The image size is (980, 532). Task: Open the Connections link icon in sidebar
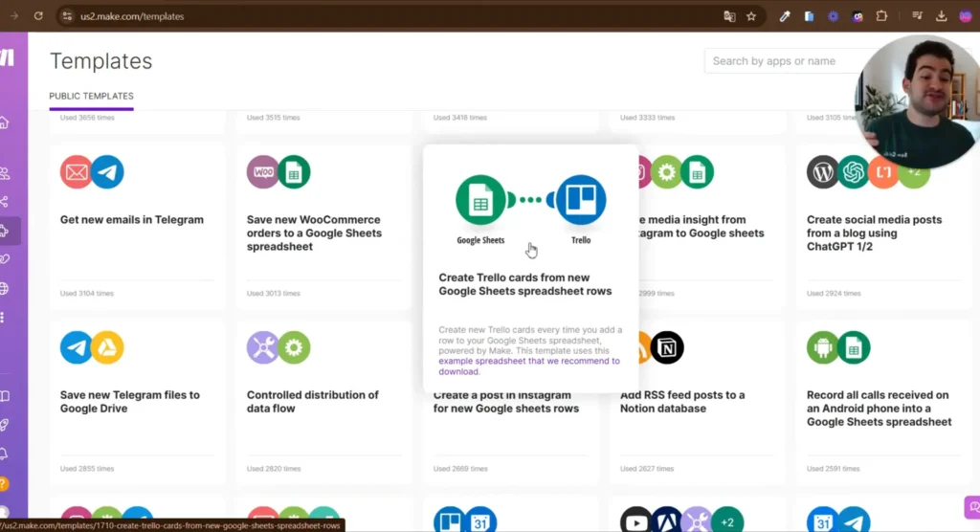click(5, 258)
